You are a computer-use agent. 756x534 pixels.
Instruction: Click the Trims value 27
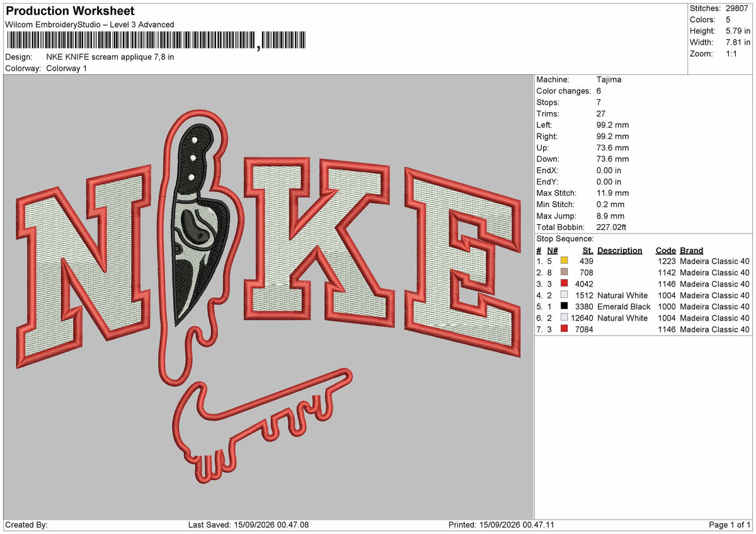(601, 113)
